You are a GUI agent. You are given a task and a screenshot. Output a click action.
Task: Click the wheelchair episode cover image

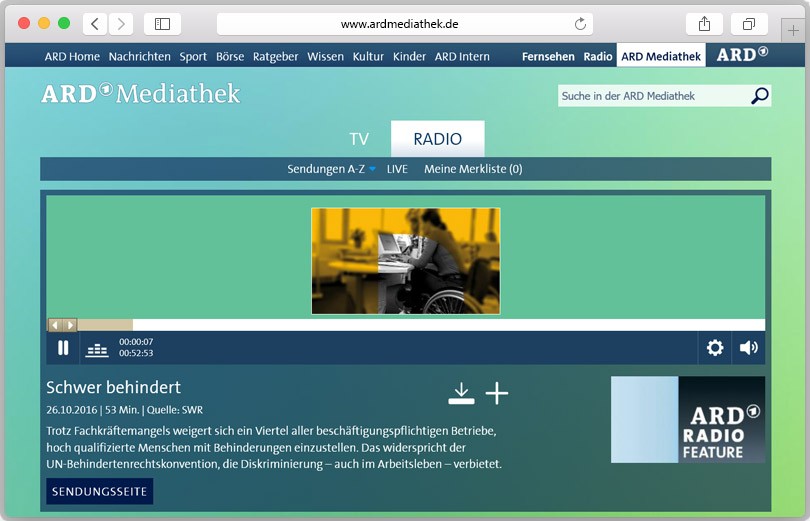[406, 261]
